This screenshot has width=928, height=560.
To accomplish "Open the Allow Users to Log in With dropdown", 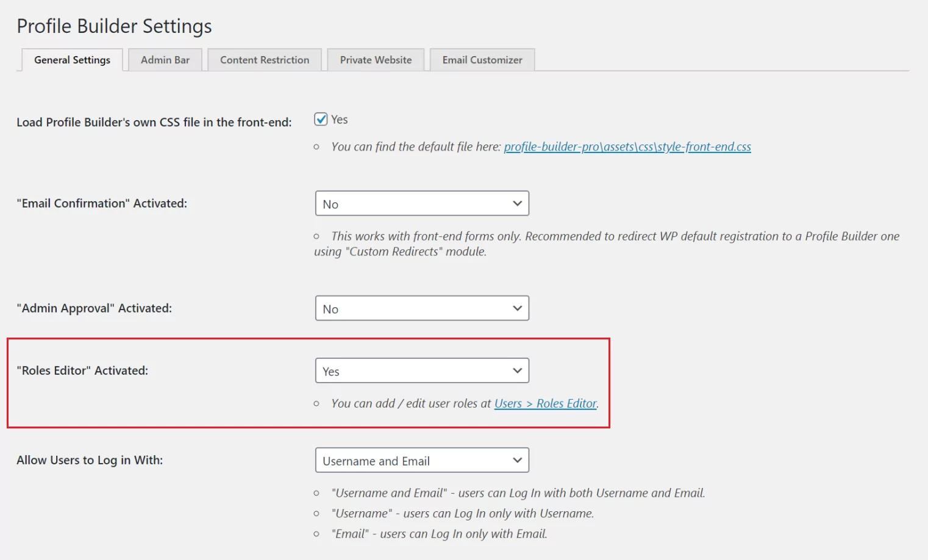I will coord(422,460).
